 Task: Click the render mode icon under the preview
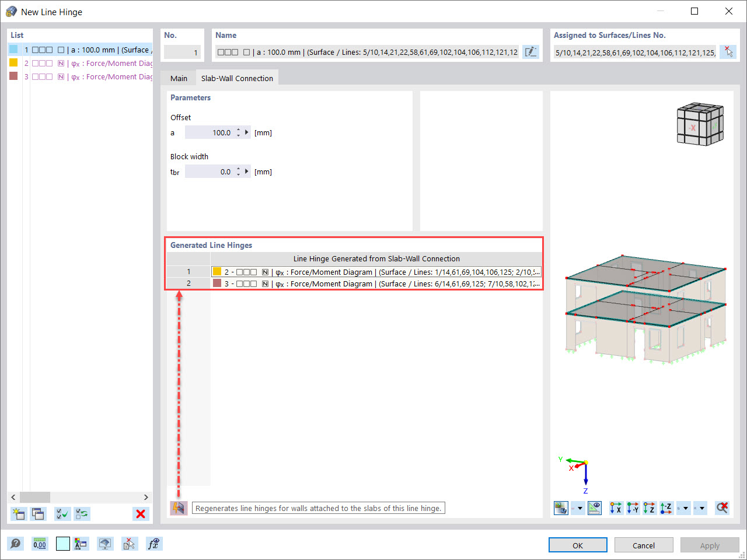(x=561, y=508)
